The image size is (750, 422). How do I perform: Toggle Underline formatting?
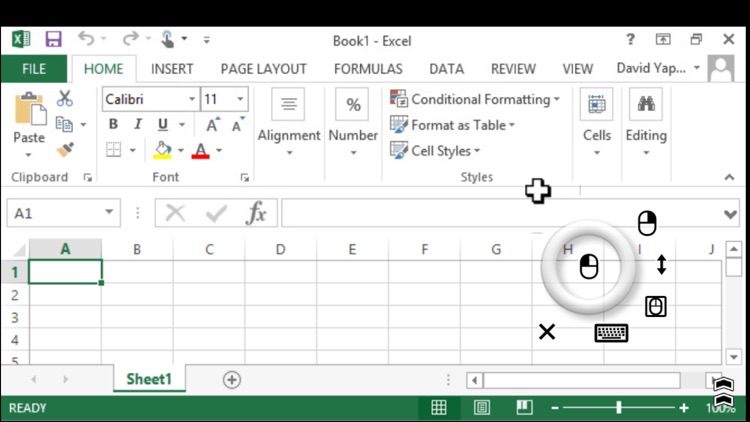click(163, 124)
